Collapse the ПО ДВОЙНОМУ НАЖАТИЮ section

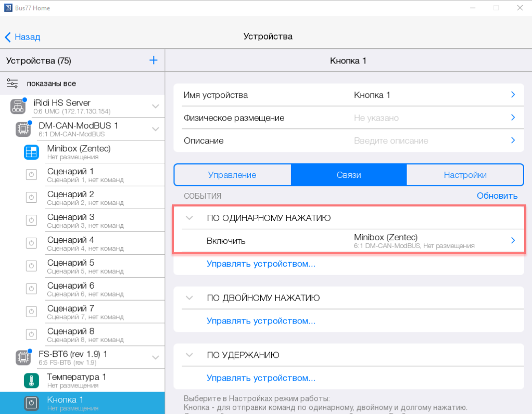point(189,298)
